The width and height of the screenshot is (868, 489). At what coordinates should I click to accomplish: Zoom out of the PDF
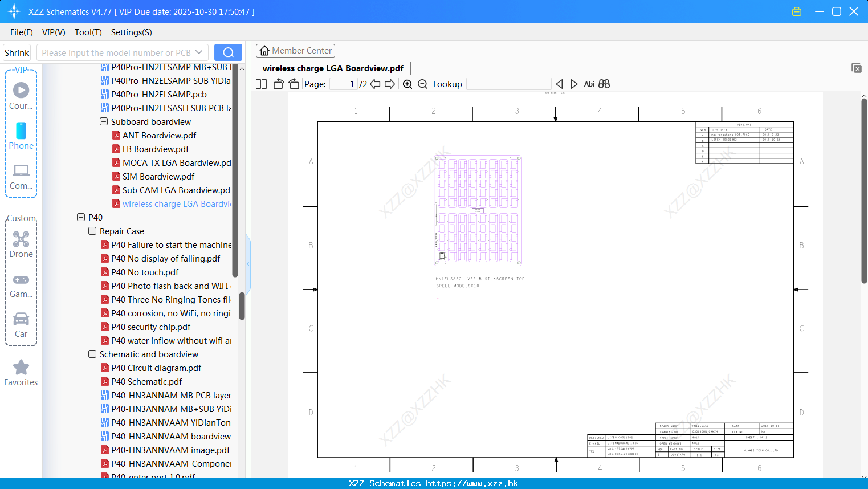(x=422, y=84)
